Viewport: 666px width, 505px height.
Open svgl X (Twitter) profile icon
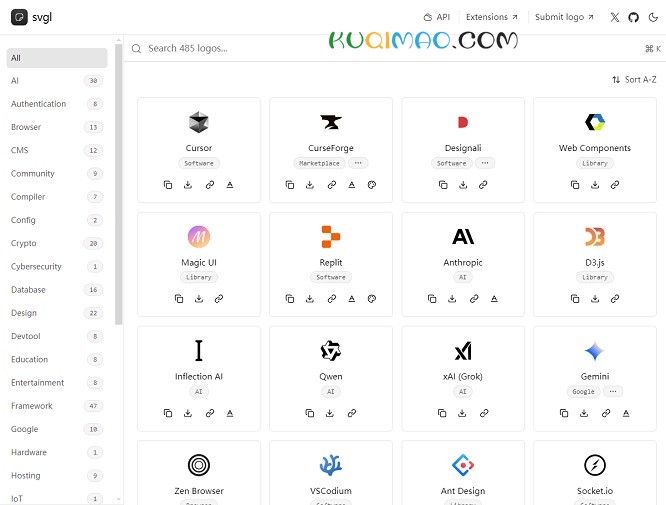tap(615, 17)
